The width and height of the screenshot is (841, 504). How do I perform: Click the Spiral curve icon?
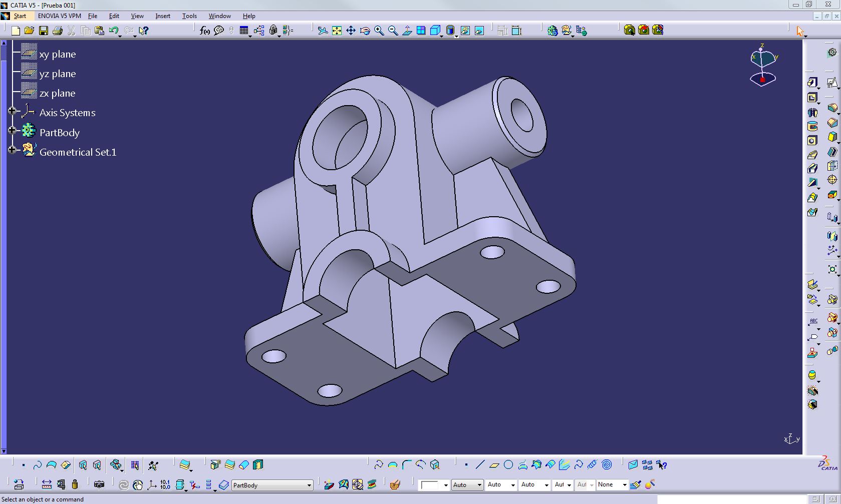click(607, 464)
